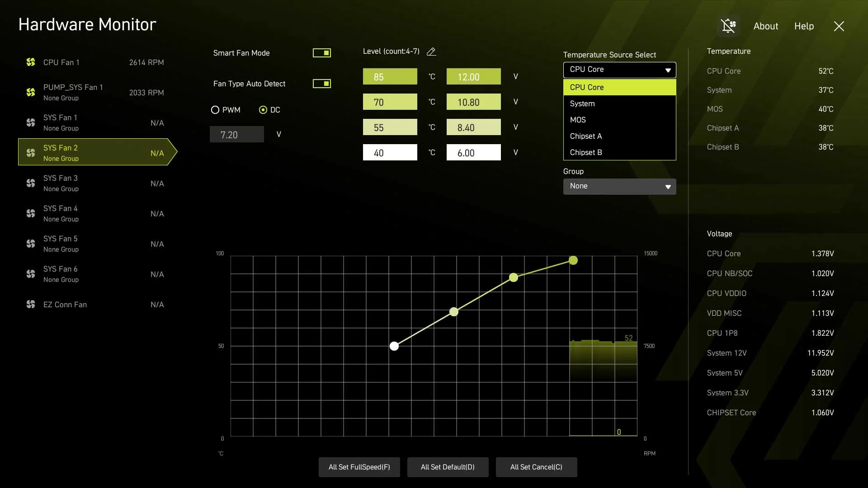868x488 pixels.
Task: Click the 70 °C temperature level field
Action: 390,102
